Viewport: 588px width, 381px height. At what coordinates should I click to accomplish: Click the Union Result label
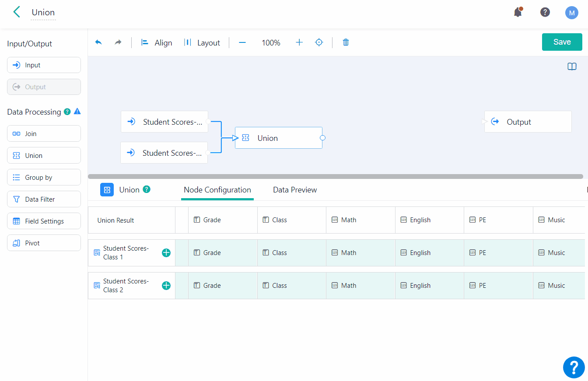115,220
